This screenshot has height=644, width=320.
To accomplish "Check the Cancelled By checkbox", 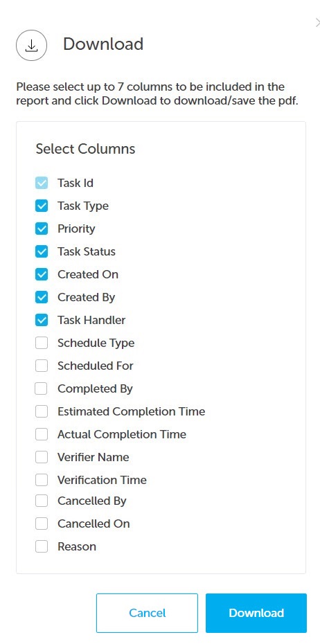I will [42, 501].
